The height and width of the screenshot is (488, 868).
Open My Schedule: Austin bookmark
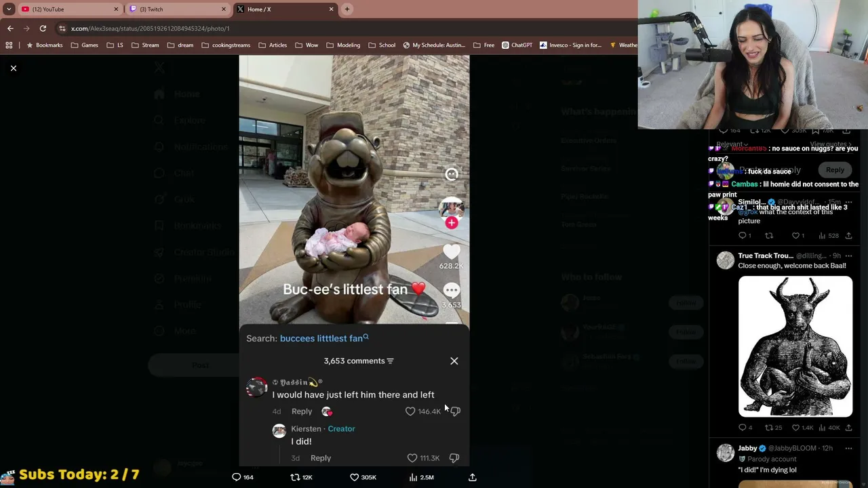(434, 45)
